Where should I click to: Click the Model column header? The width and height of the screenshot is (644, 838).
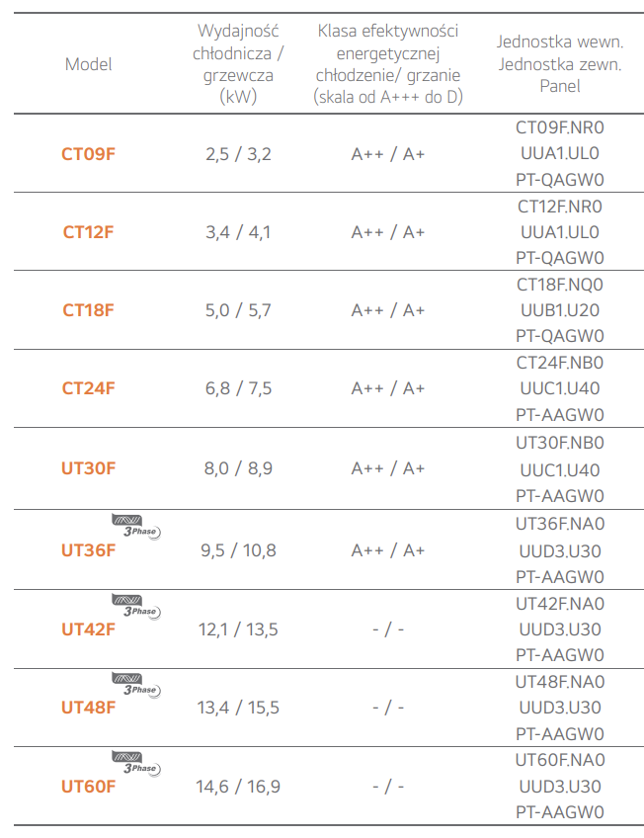coord(88,64)
